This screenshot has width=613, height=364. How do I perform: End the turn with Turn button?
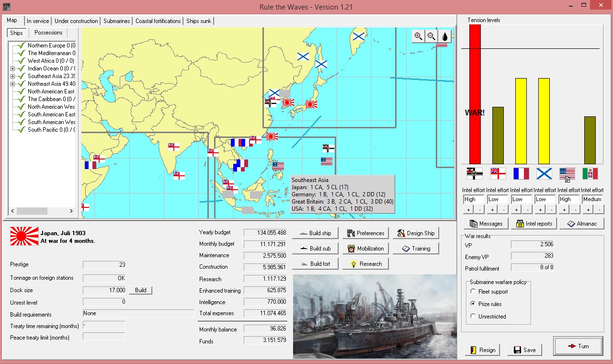578,346
